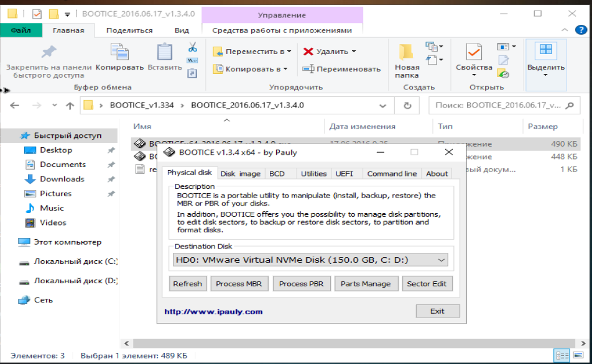The width and height of the screenshot is (592, 364).
Task: Collapse the ribbon with chevron
Action: click(565, 30)
